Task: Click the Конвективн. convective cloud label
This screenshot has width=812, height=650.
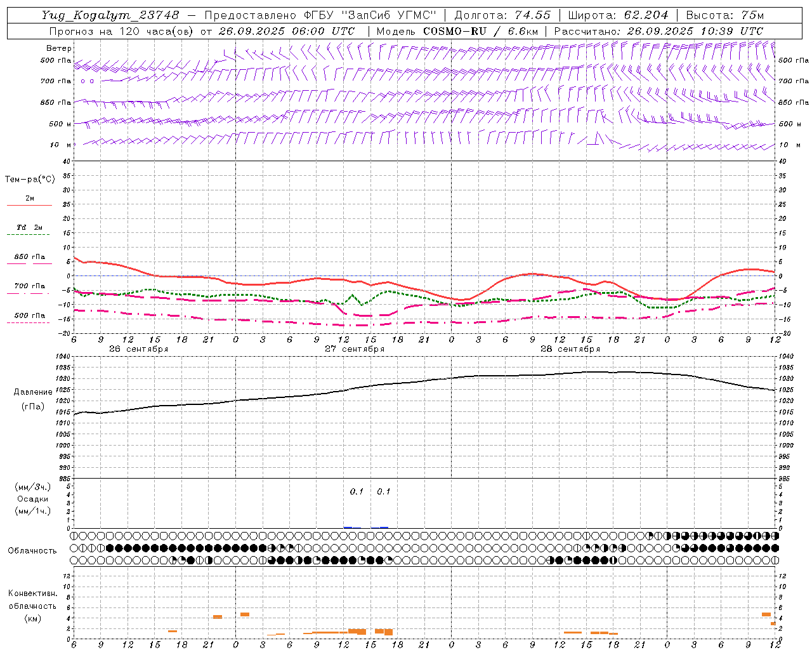Action: 32,594
